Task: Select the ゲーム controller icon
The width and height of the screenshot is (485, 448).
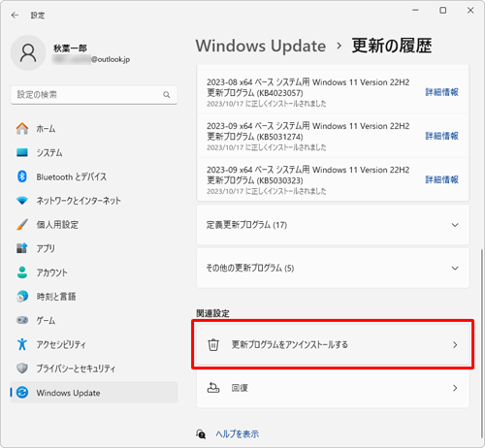Action: (22, 320)
